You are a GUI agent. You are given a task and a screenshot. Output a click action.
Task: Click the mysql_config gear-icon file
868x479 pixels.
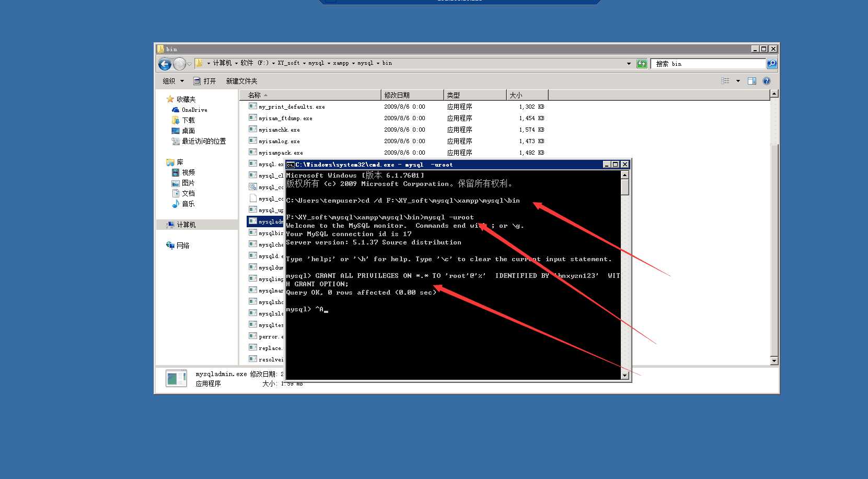point(253,186)
